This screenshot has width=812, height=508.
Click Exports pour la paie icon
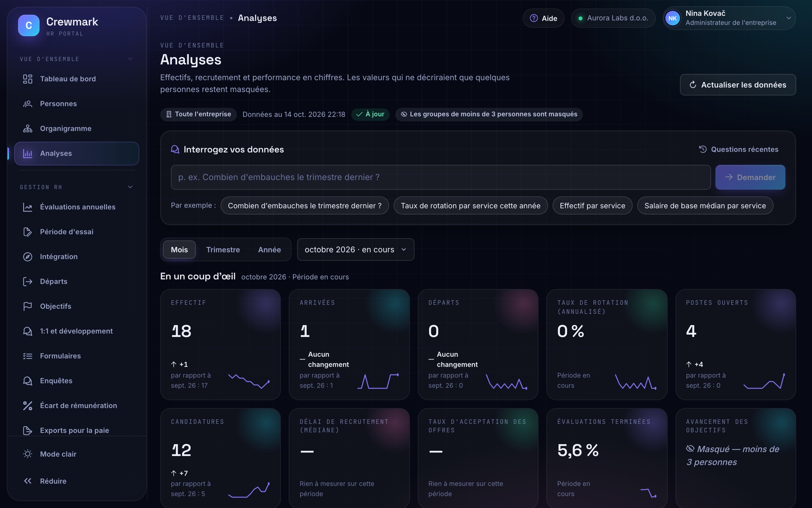click(27, 430)
